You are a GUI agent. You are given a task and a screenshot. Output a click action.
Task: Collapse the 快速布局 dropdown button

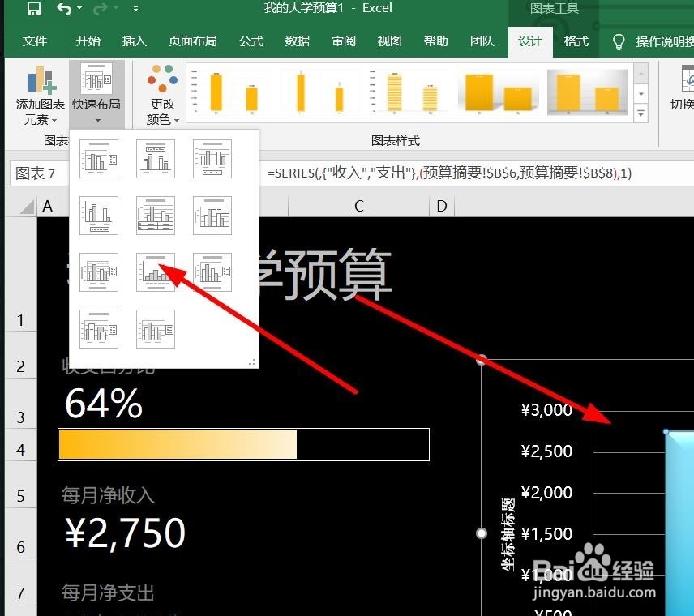point(96,95)
